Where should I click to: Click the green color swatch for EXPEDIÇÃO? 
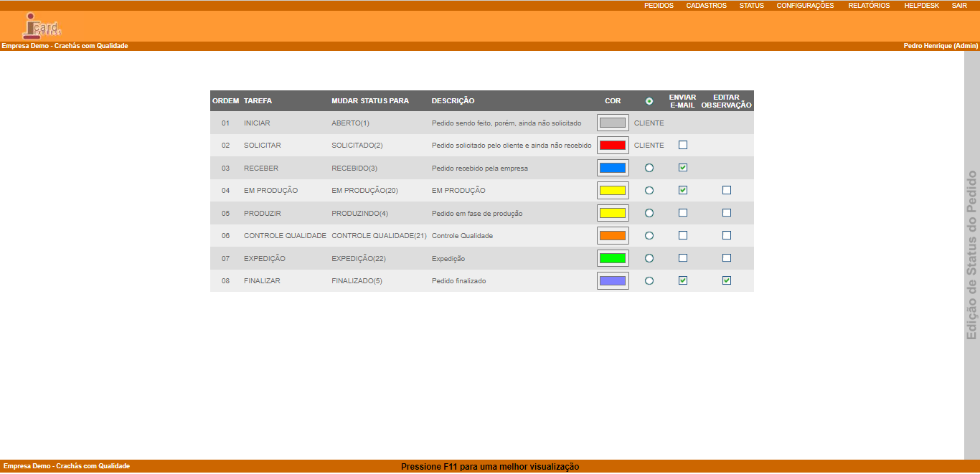pyautogui.click(x=613, y=258)
